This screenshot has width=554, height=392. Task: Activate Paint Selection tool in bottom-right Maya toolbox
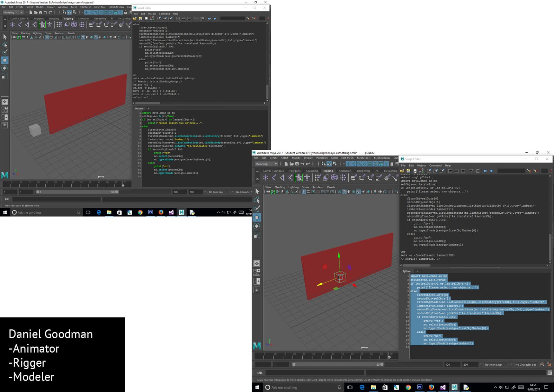[257, 208]
